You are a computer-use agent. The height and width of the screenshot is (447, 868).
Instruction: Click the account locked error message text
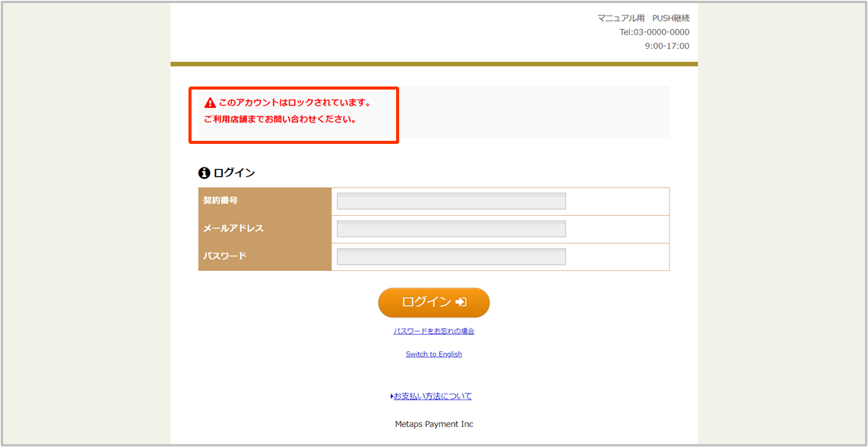(x=294, y=103)
